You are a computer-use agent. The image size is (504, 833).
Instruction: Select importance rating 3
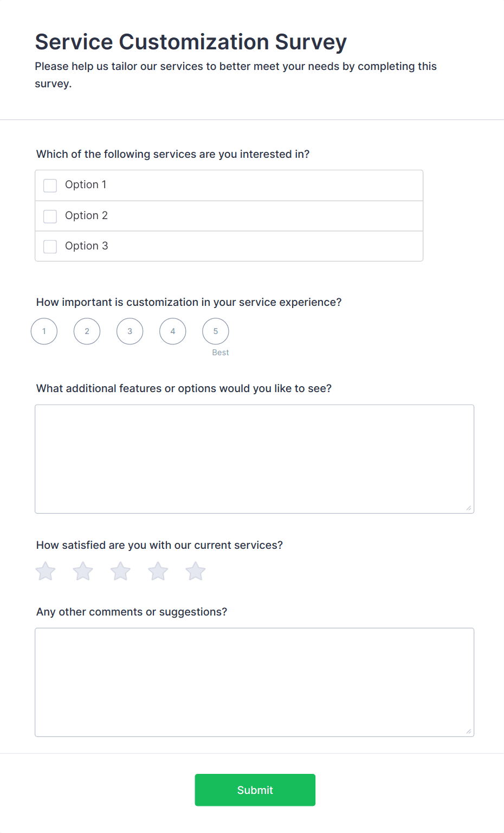pos(130,331)
